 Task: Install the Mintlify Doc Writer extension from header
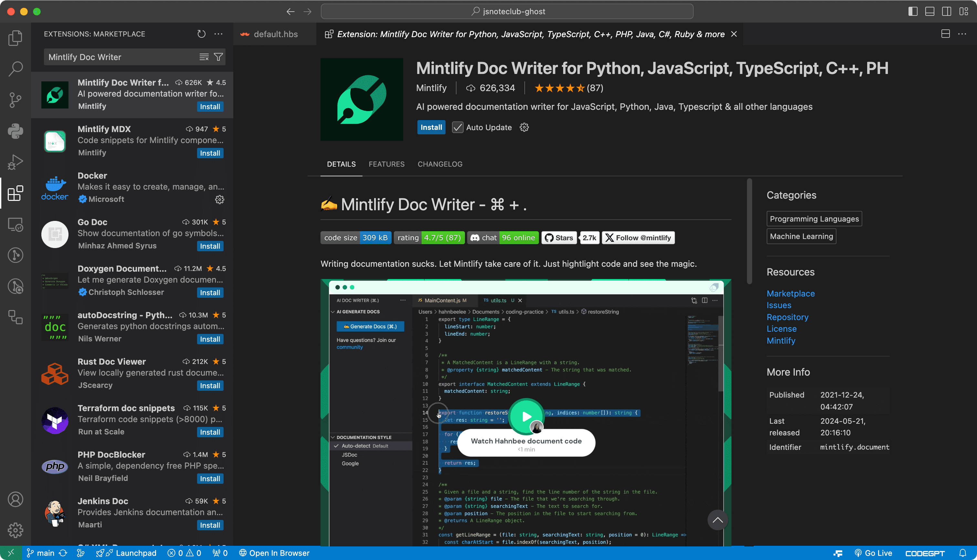coord(431,127)
